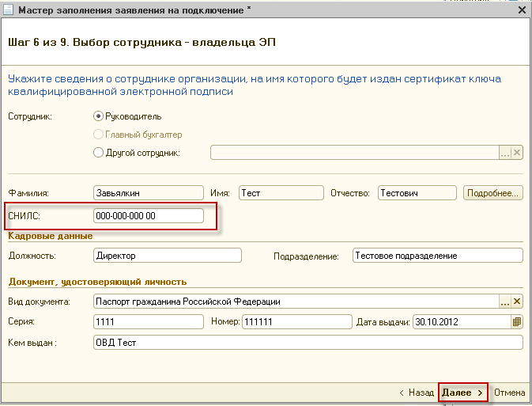Screen dimensions: 532x406
Task: Click the Далее button to proceed
Action: 462,393
